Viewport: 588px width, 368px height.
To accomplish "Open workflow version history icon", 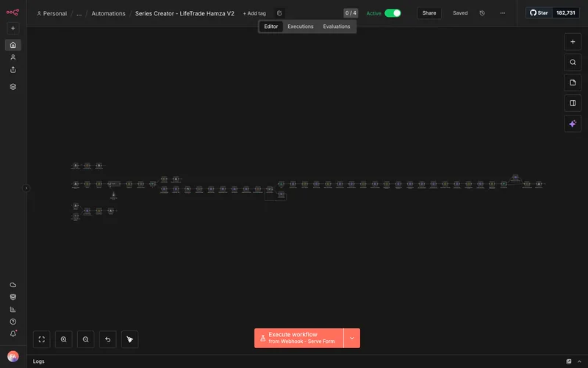I will 482,13.
